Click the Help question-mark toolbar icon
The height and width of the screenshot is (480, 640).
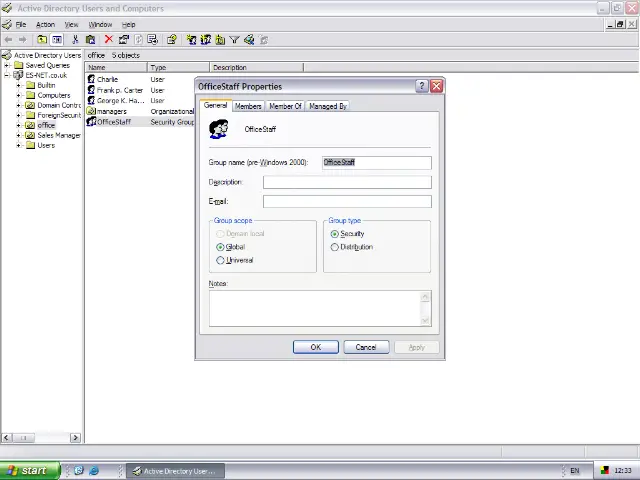coord(171,40)
